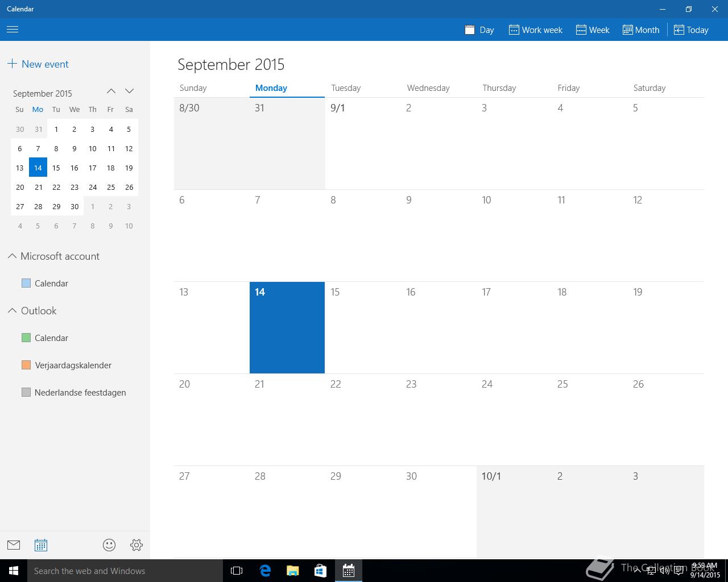This screenshot has height=582, width=728.
Task: Select September 2015 mini calendar heading
Action: [x=43, y=93]
